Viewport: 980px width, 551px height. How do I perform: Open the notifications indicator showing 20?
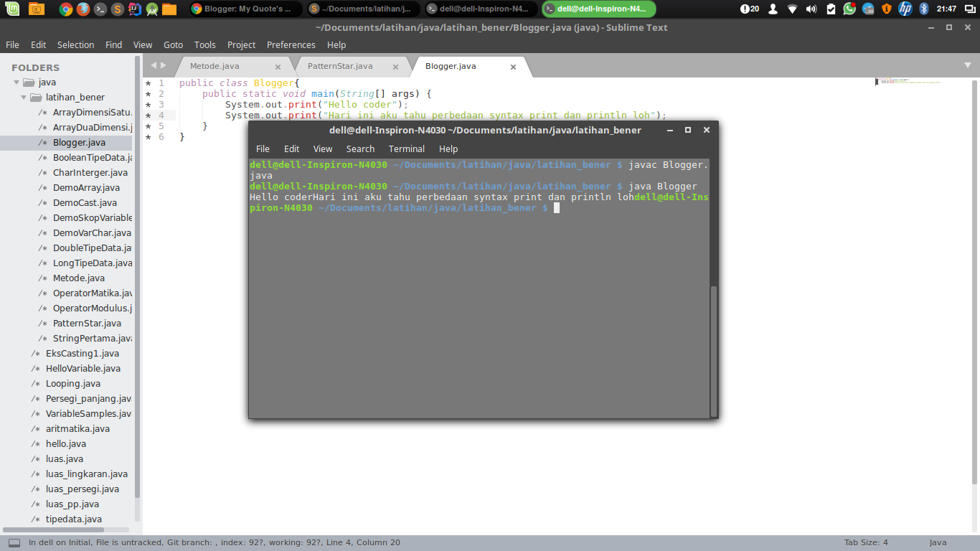tap(750, 9)
